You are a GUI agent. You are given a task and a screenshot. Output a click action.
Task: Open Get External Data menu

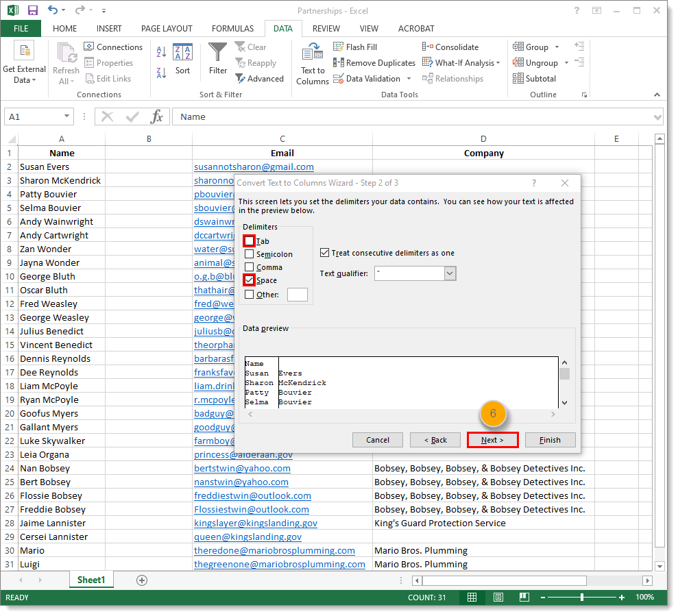pyautogui.click(x=24, y=62)
